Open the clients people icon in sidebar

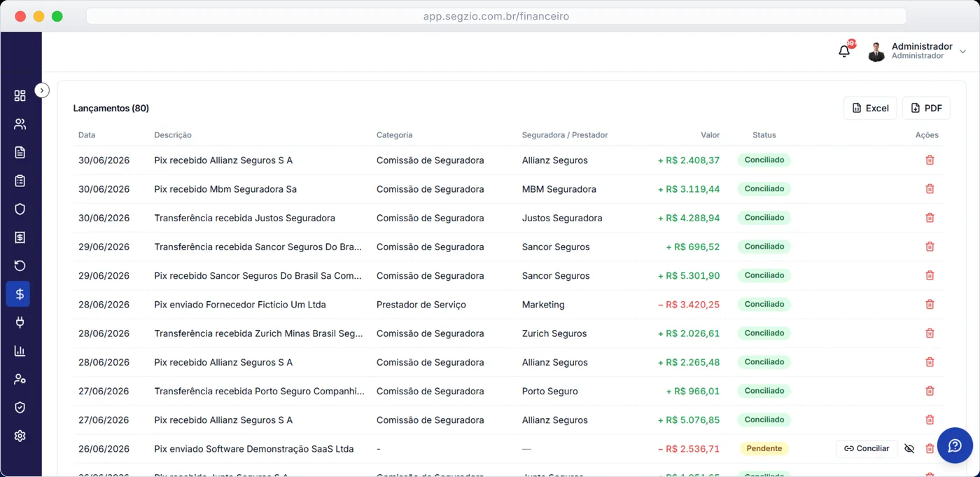(20, 124)
